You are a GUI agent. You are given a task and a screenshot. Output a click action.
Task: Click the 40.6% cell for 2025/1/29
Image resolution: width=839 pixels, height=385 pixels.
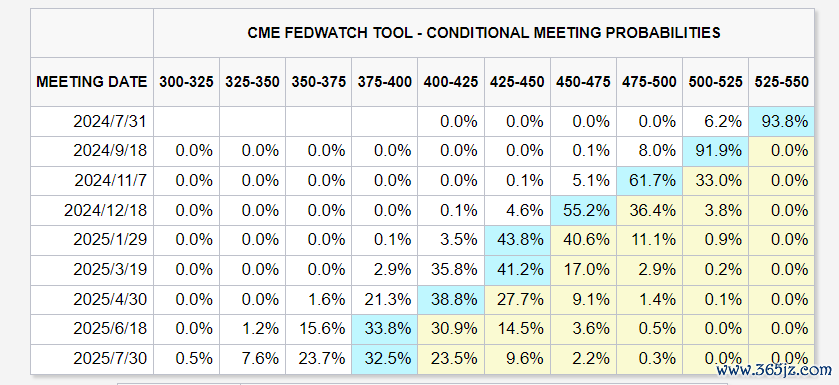tap(583, 241)
